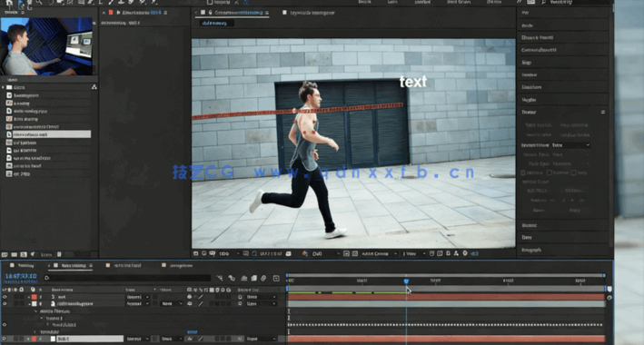
Task: Toggle the eye icon on the Track Point row
Action: click(x=5, y=325)
